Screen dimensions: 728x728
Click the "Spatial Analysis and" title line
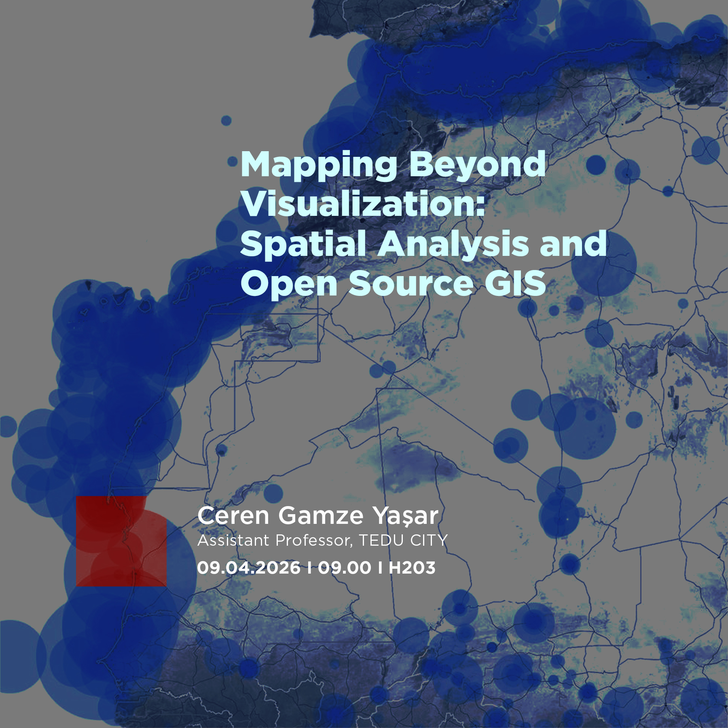[x=423, y=244]
